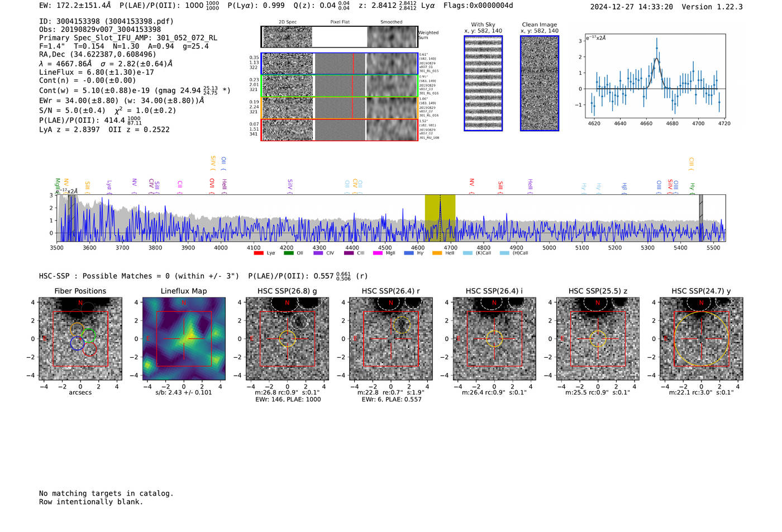Select the HSC SSP(26.4) r cutout
Viewport: 782px width, 532px height.
pos(390,339)
